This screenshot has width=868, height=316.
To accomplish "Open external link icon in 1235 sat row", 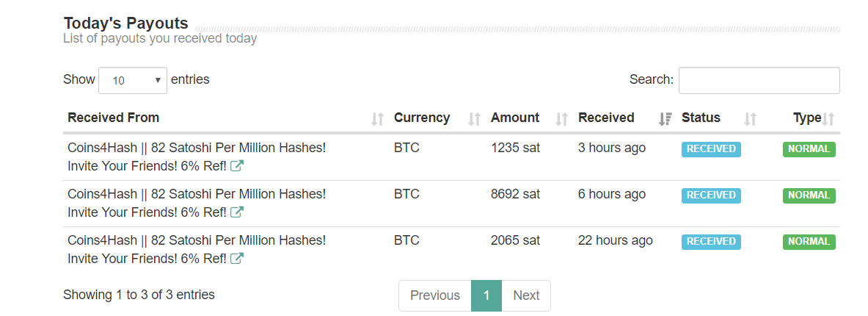I will point(237,165).
